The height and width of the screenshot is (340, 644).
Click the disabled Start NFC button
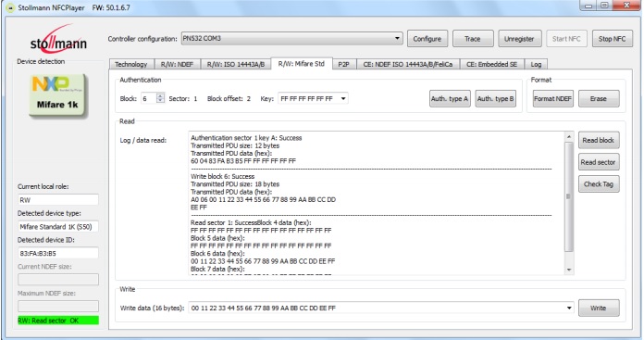[x=566, y=39]
